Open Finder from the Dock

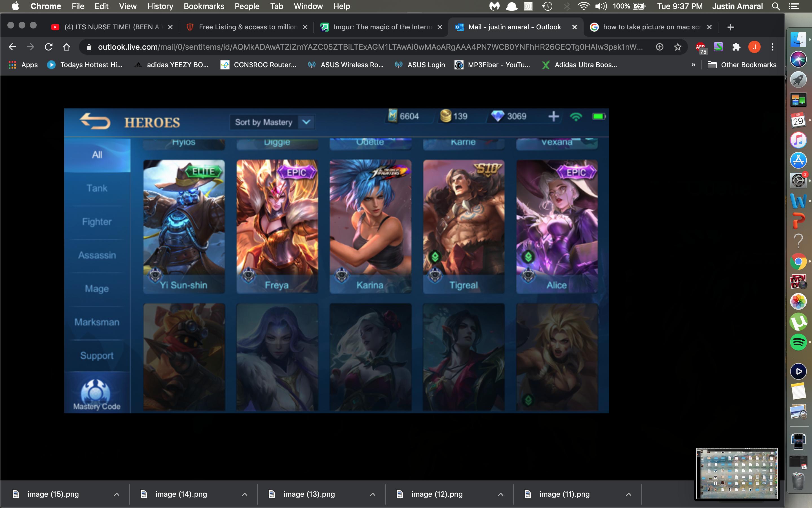click(x=798, y=39)
